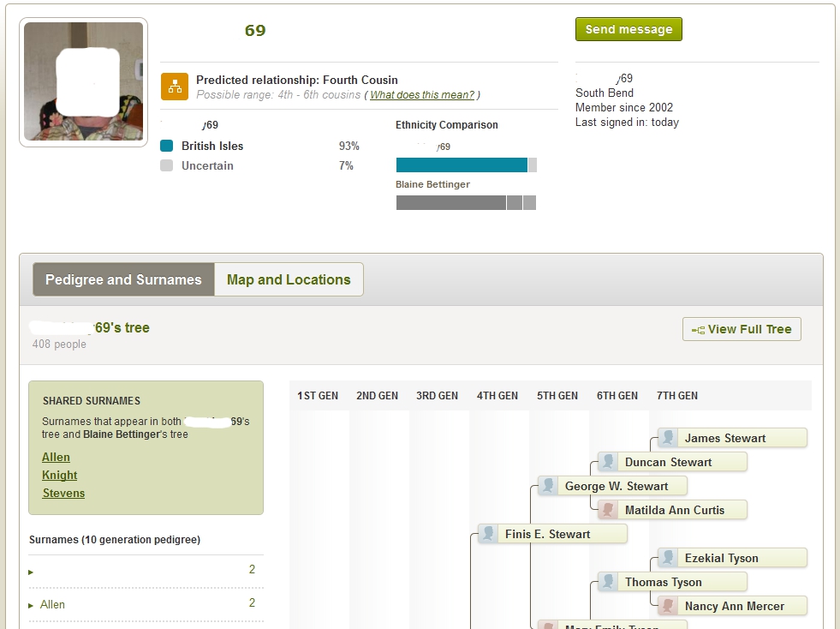
Task: Switch to the Pedigree and Surnames tab
Action: [124, 279]
